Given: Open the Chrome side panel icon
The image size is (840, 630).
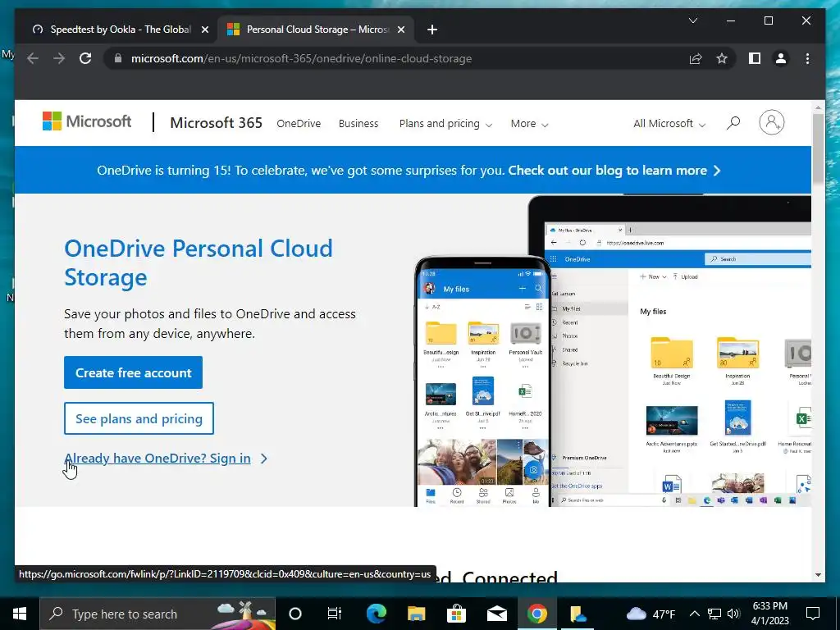Looking at the screenshot, I should coord(755,58).
